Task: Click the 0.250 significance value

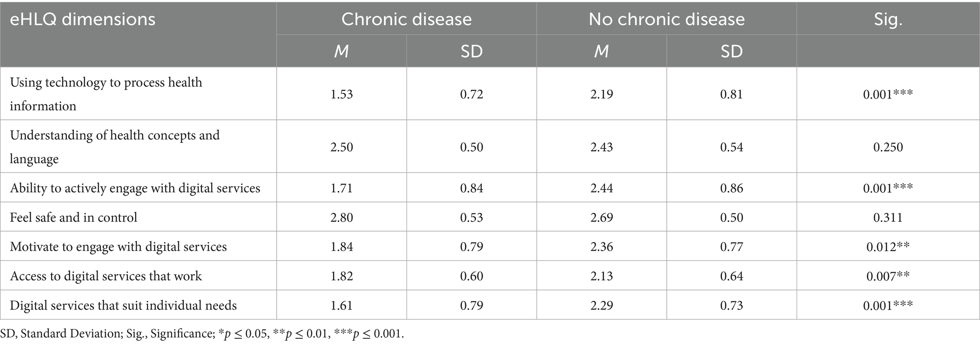Action: click(888, 147)
